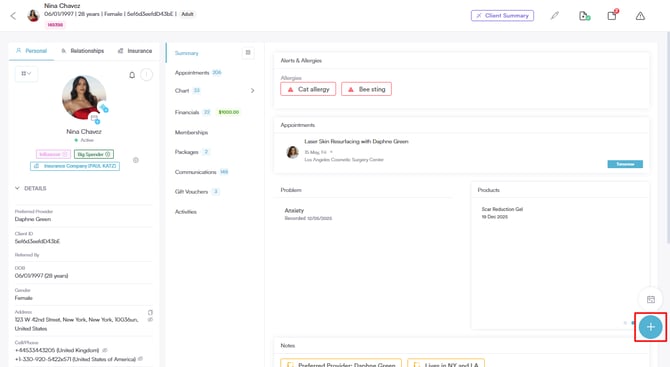Click the calendar-add icon under profile photo
Screen dimensions: 670x367
[x=95, y=119]
